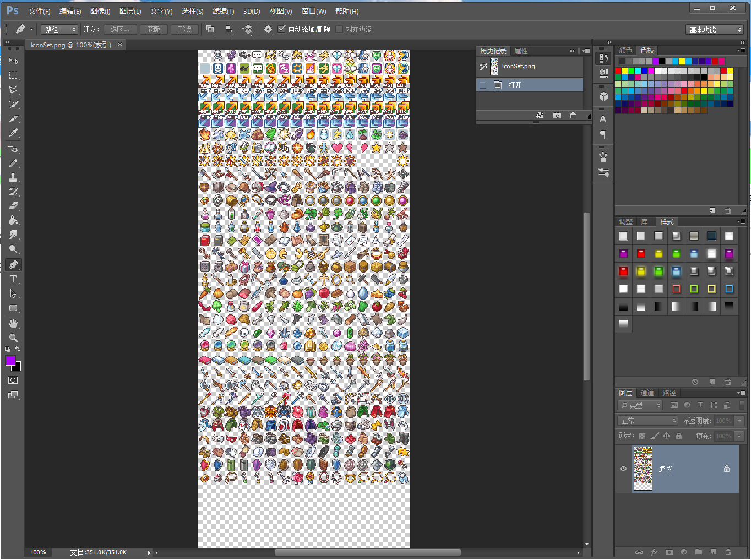Expand the 正常 blend mode dropdown

tap(647, 421)
